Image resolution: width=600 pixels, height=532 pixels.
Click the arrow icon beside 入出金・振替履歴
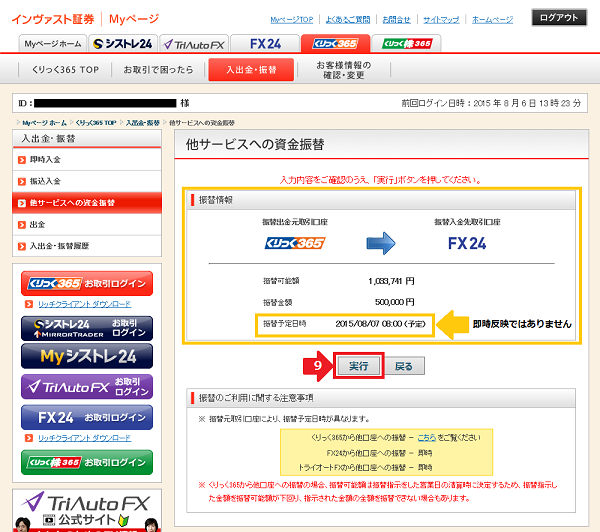coord(22,246)
